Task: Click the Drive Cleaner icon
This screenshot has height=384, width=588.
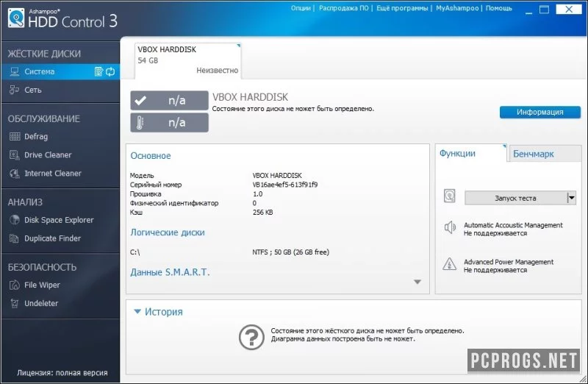Action: point(15,154)
